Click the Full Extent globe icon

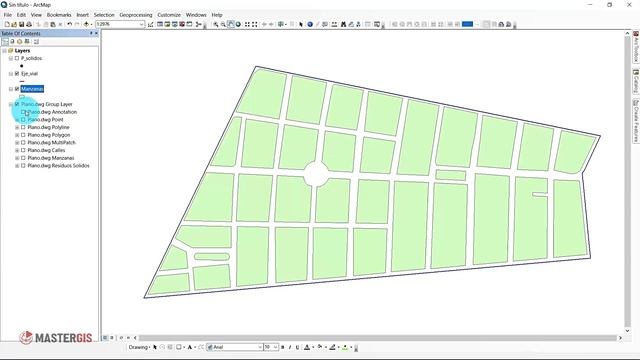coord(238,24)
